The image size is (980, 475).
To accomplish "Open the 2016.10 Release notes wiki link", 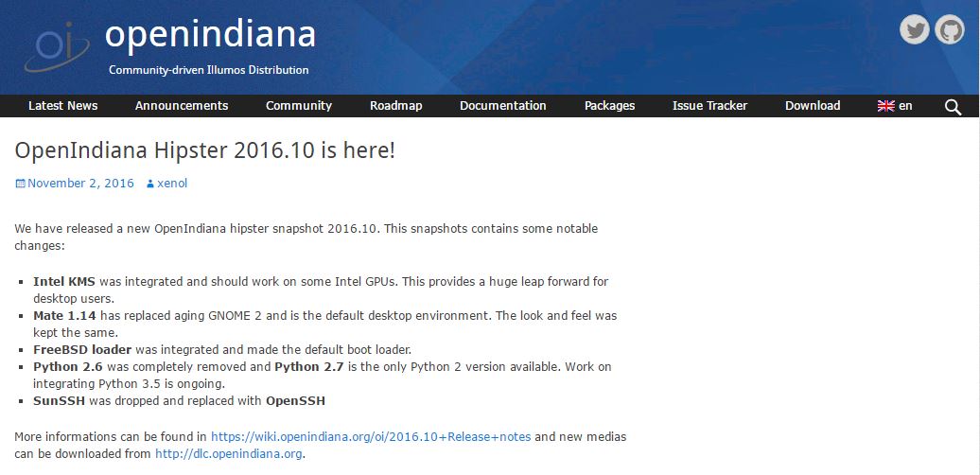I will (371, 437).
